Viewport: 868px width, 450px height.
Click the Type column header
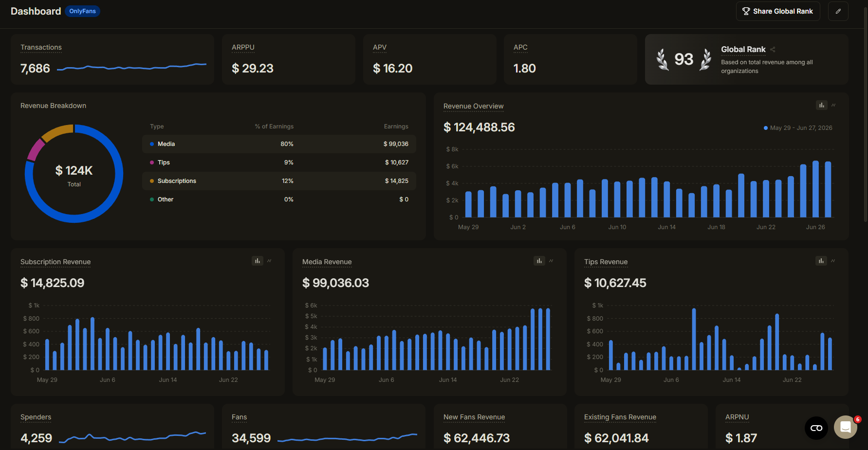tap(157, 126)
